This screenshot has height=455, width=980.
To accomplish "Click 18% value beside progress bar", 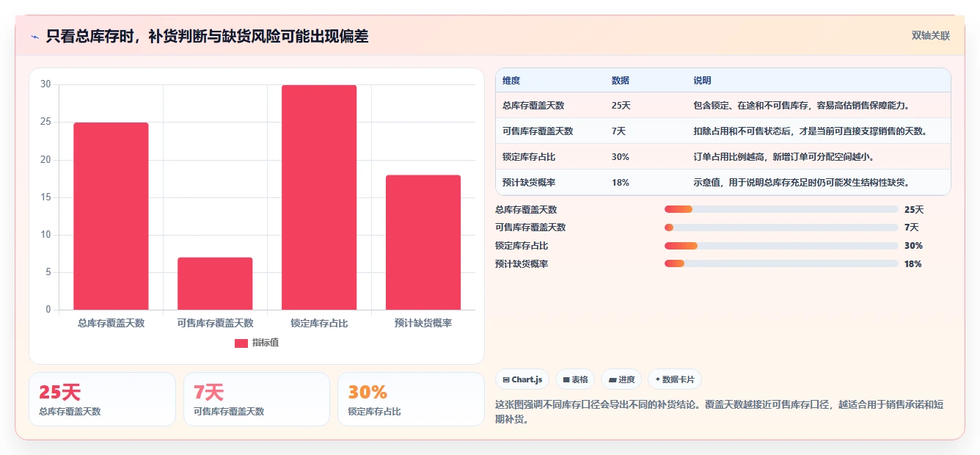I will (x=913, y=264).
